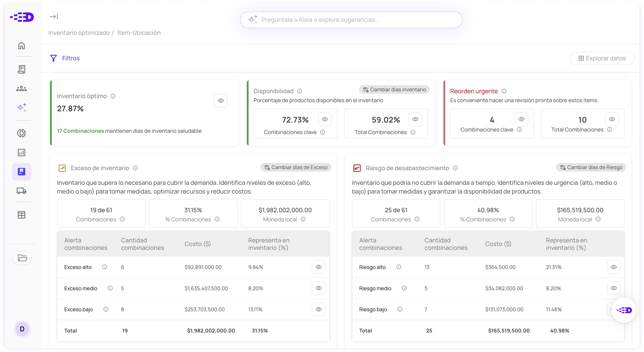Open the bar chart report sidebar icon
Image resolution: width=644 pixels, height=352 pixels.
coord(21,152)
